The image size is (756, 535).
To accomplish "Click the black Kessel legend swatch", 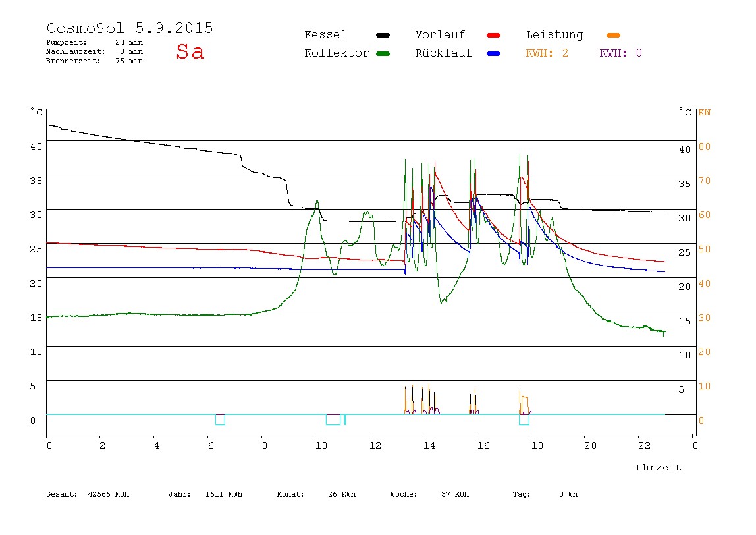I will tap(383, 35).
